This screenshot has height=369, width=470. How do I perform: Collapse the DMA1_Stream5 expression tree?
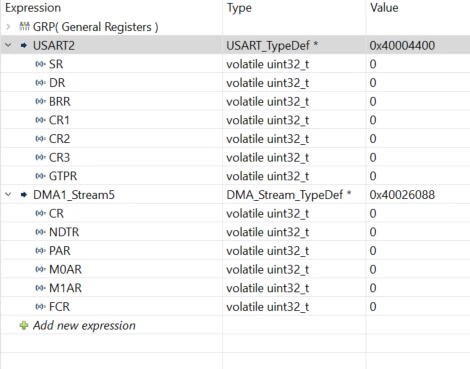pyautogui.click(x=8, y=194)
